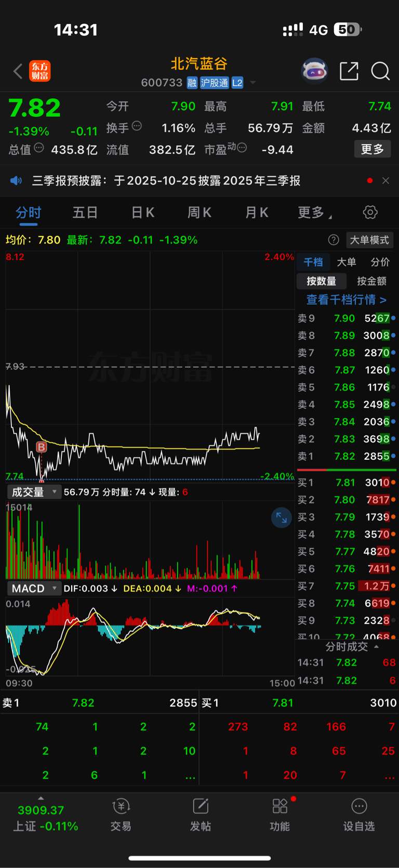Collapse the 分时成交 section arrow

pyautogui.click(x=376, y=646)
